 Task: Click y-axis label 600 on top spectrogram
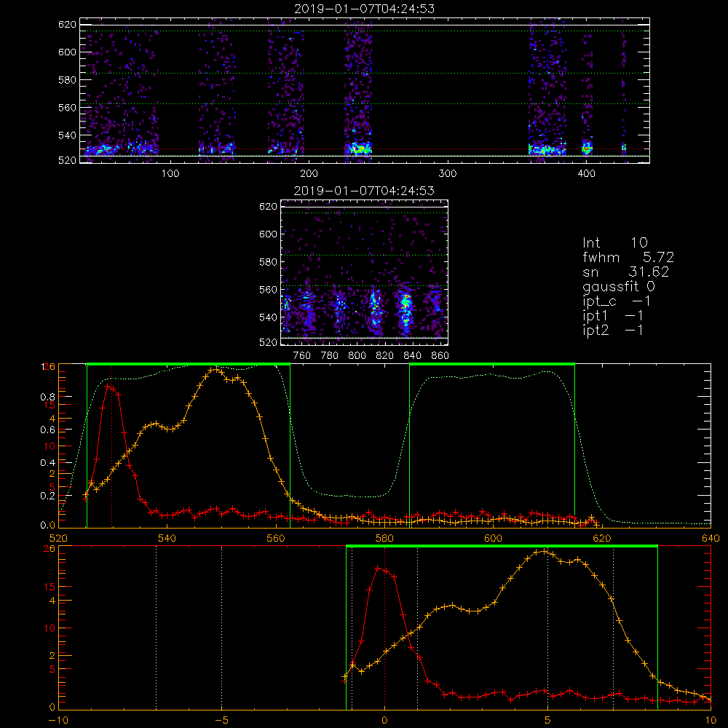click(x=67, y=52)
